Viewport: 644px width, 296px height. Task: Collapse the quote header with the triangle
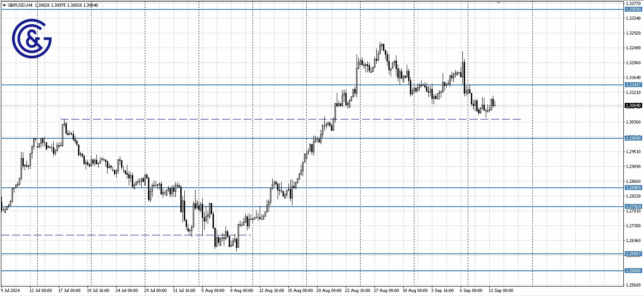click(x=4, y=5)
